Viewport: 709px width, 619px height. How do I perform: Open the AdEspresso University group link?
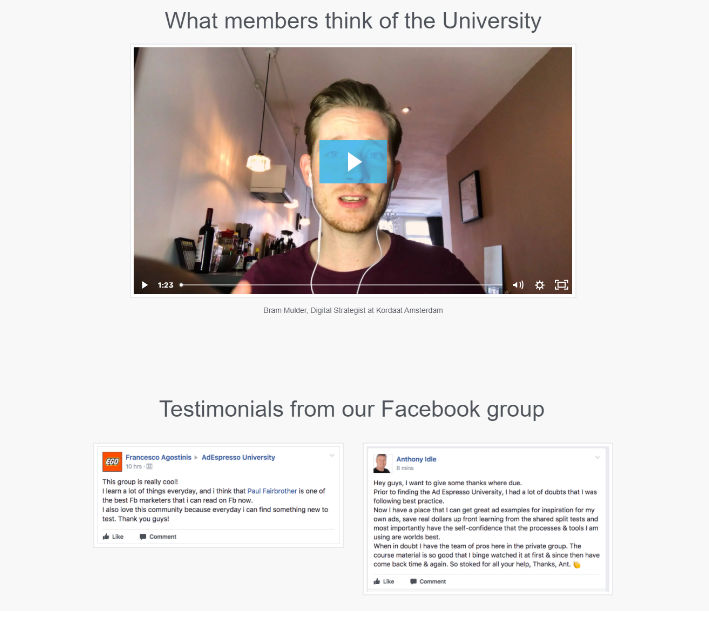[x=238, y=457]
